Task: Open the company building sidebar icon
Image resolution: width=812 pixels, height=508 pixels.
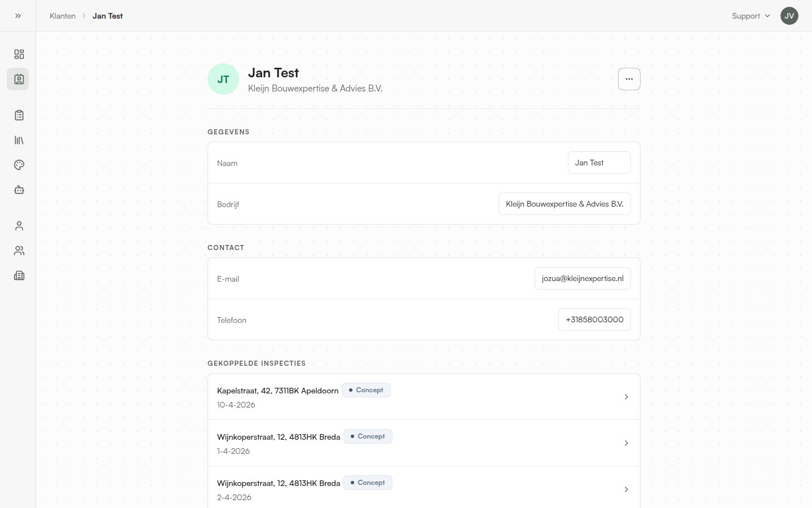Action: [19, 275]
